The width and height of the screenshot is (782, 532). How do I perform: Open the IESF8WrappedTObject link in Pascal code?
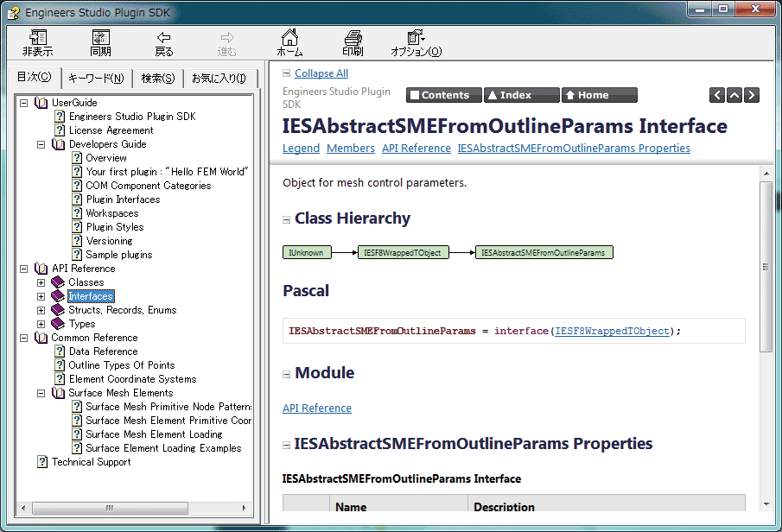tap(612, 331)
